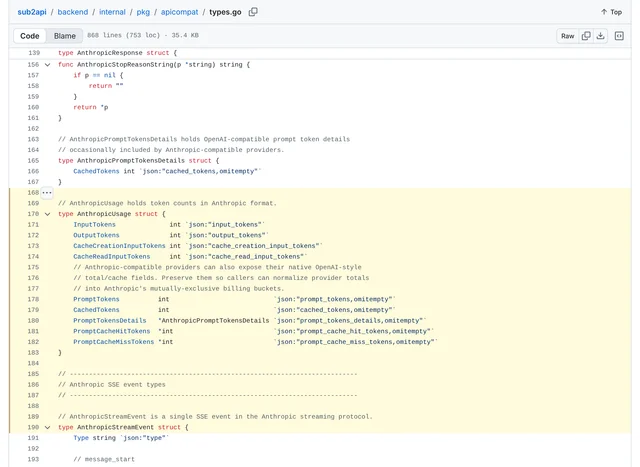This screenshot has width=640, height=467.
Task: Click CacheCreationInputTokens field name
Action: [119, 246]
